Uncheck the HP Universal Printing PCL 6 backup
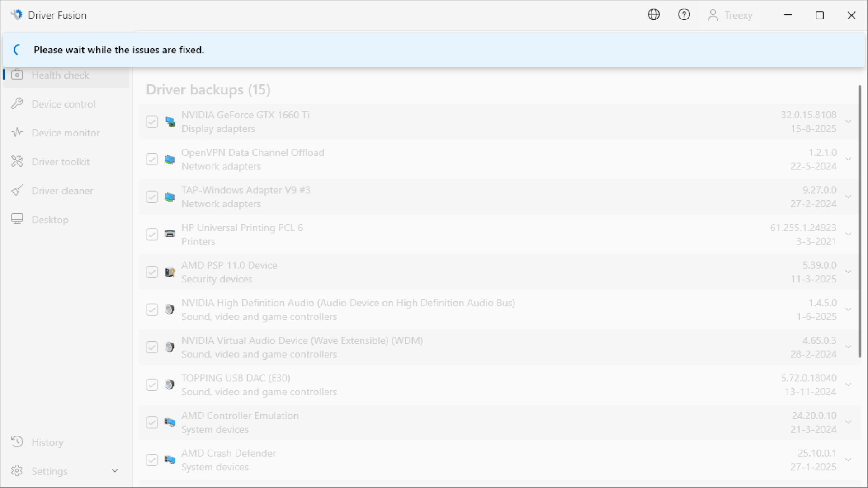This screenshot has height=488, width=868. pos(152,234)
